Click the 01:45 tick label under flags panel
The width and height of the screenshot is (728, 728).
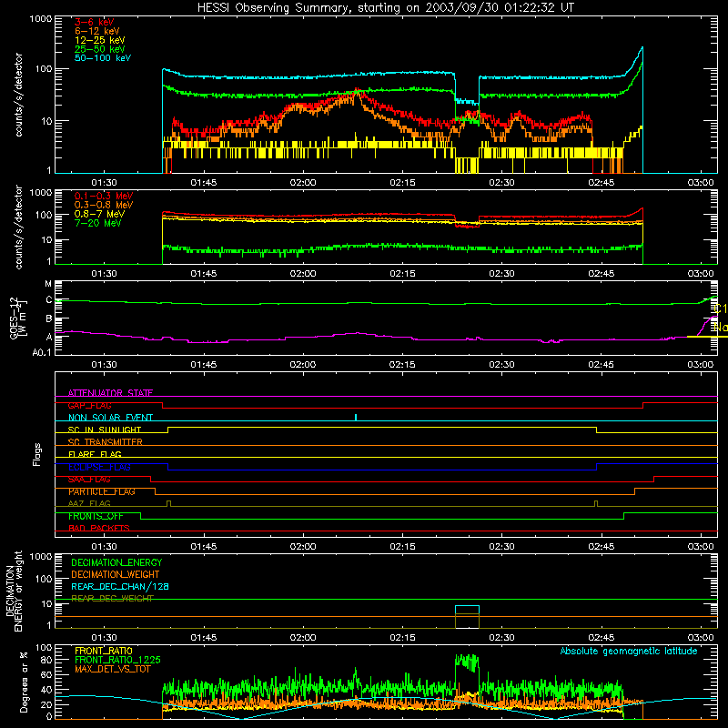(203, 547)
